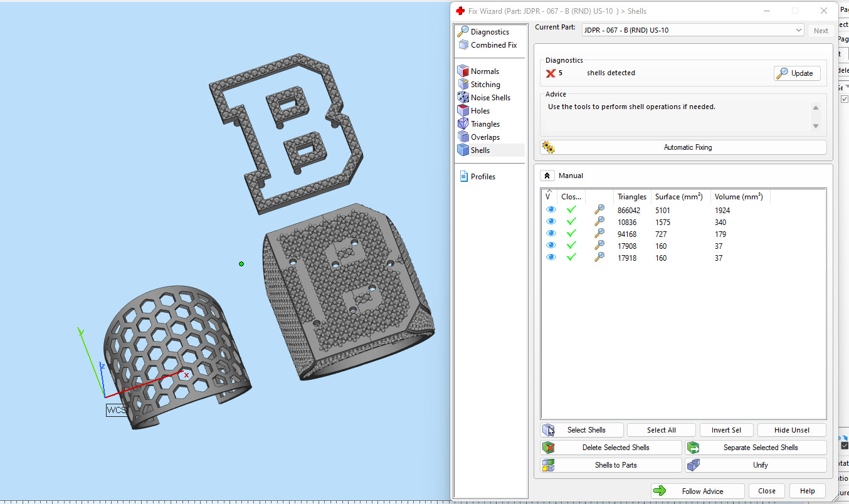Open the Stitching fix step

485,85
